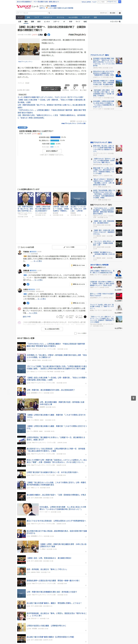Share 室橋祐貴 comment on X
The image size is (138, 644).
[x=25, y=284]
